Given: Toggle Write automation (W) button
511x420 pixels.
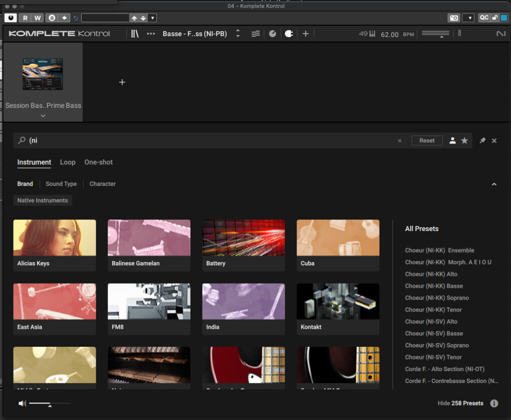Looking at the screenshot, I should (38, 18).
